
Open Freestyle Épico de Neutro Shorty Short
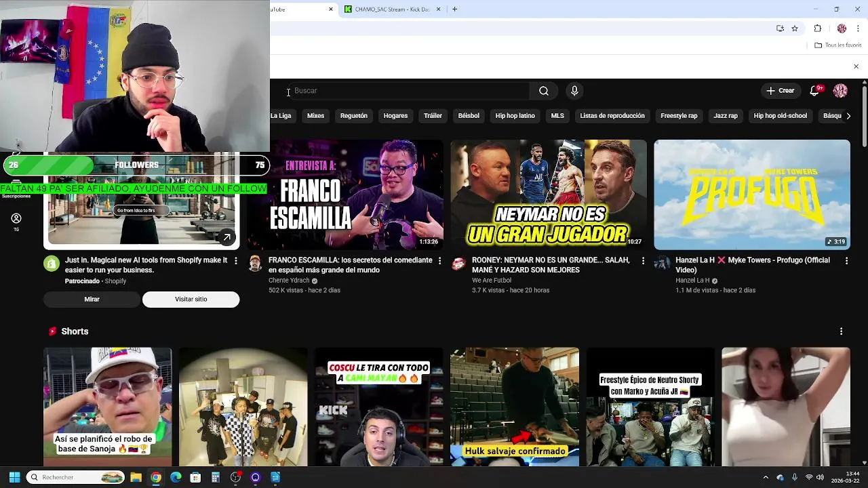[x=650, y=407]
